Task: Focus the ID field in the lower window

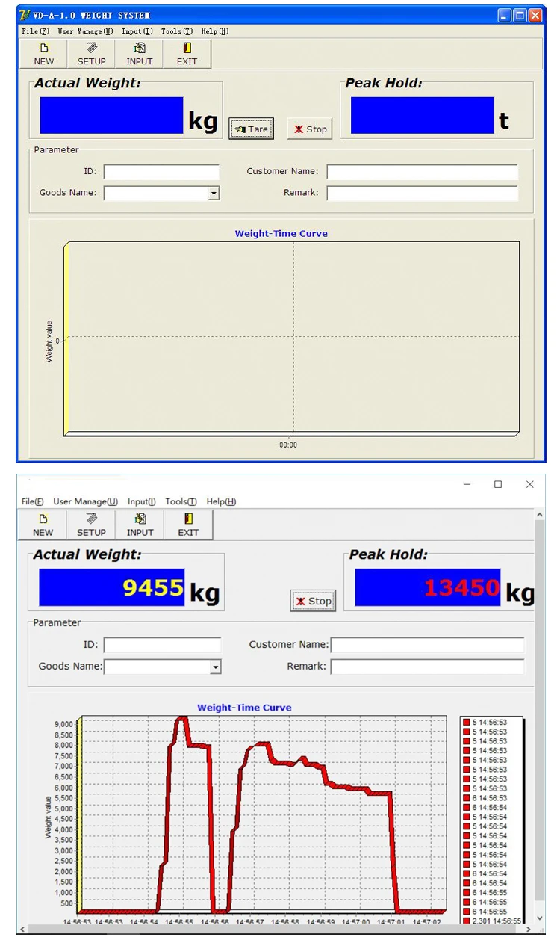Action: pyautogui.click(x=162, y=645)
